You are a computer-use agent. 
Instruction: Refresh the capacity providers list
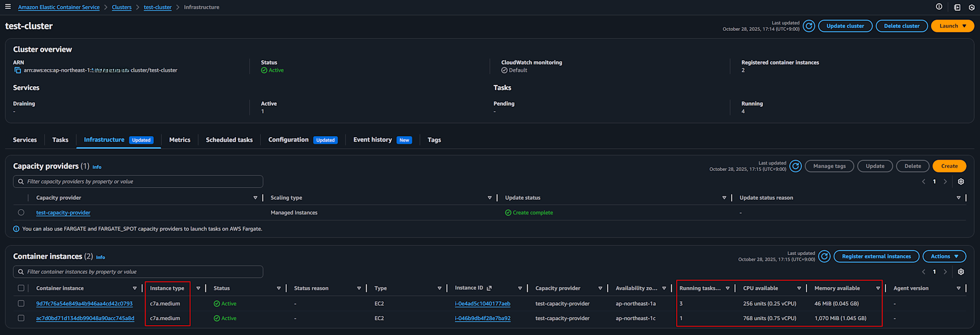coord(796,166)
